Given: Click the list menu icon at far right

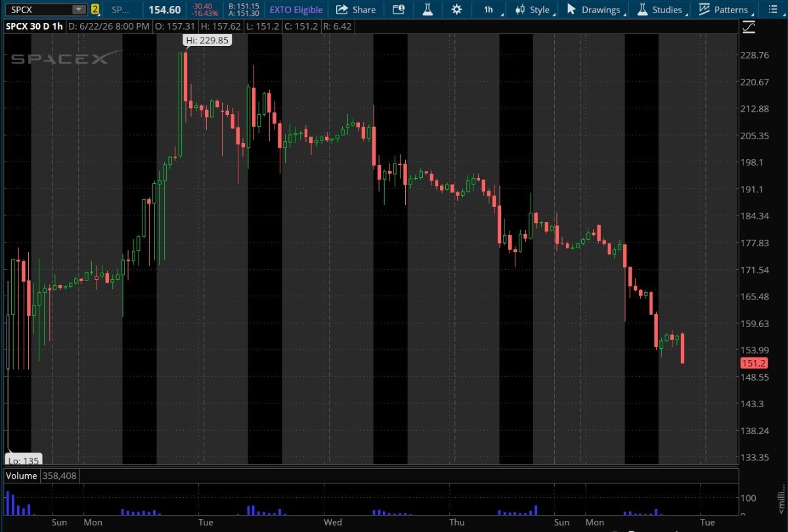Looking at the screenshot, I should point(774,9).
